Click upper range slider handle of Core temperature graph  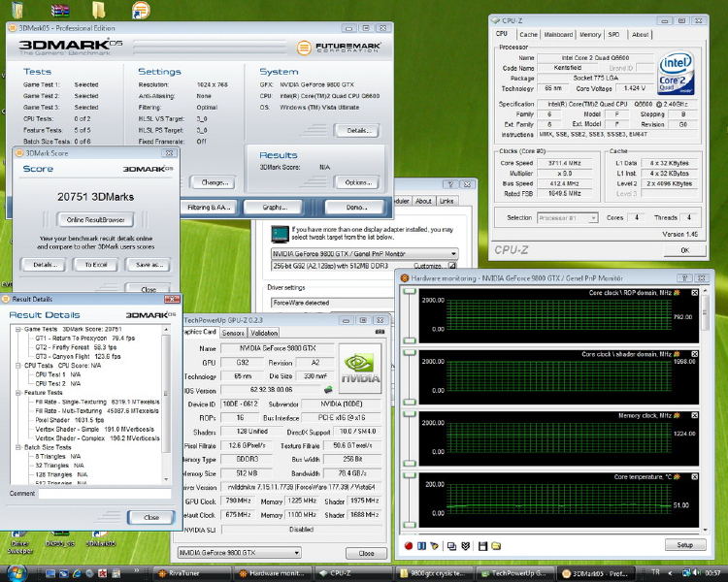pyautogui.click(x=410, y=475)
